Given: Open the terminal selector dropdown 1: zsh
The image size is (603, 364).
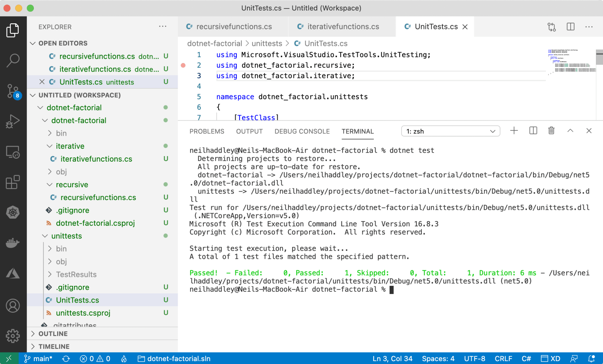Looking at the screenshot, I should [x=450, y=131].
